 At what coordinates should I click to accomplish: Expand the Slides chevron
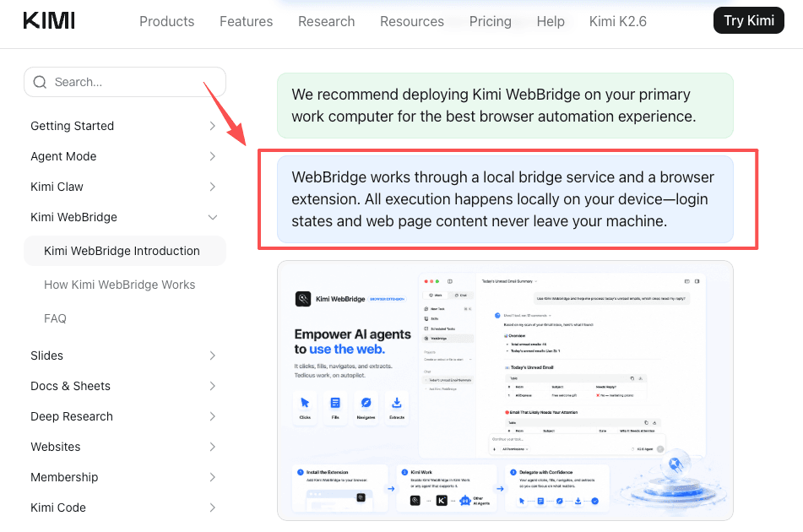pyautogui.click(x=213, y=356)
